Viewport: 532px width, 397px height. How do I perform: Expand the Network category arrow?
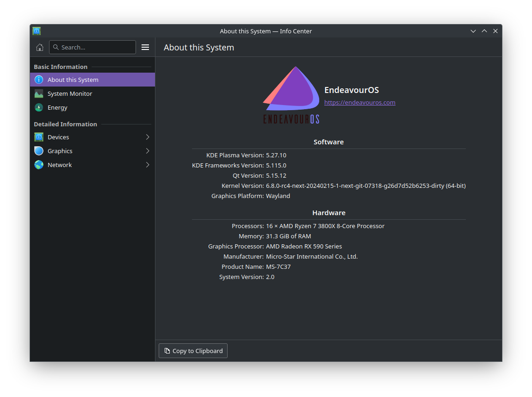(148, 165)
